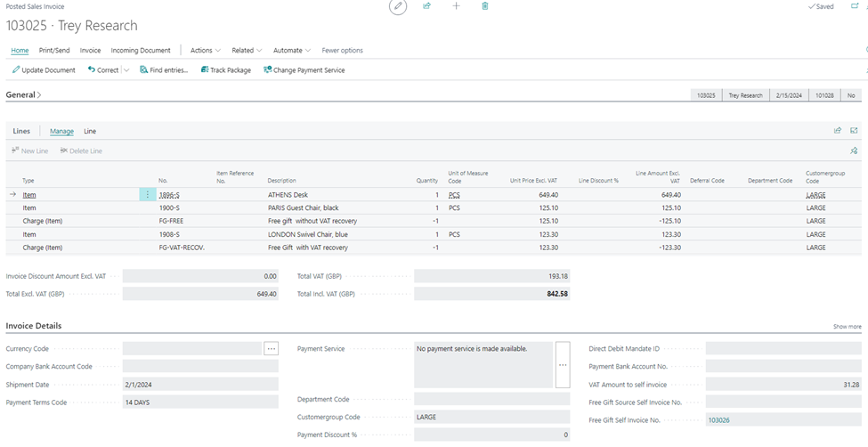868x447 pixels.
Task: Click Update Document button
Action: 44,69
